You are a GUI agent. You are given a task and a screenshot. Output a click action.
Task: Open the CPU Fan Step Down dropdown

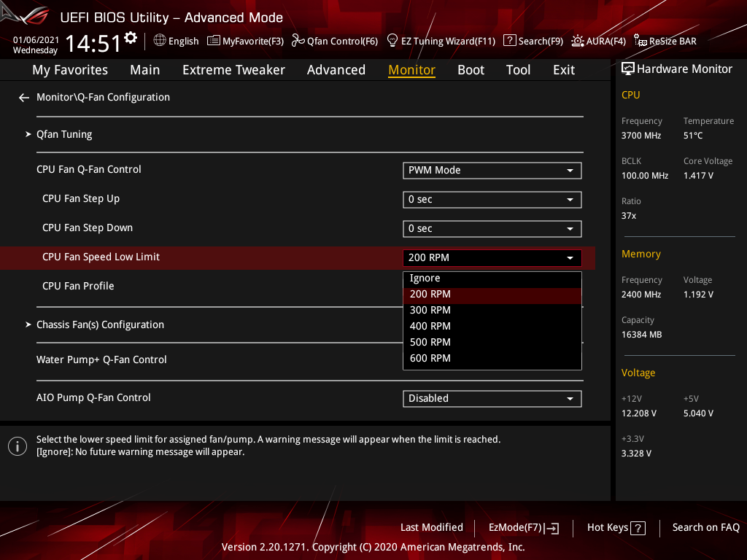coord(492,228)
